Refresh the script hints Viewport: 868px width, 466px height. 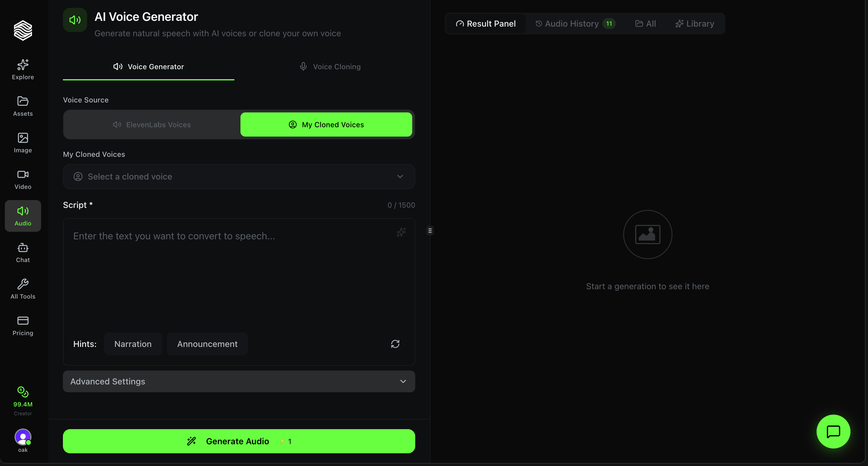pos(395,344)
